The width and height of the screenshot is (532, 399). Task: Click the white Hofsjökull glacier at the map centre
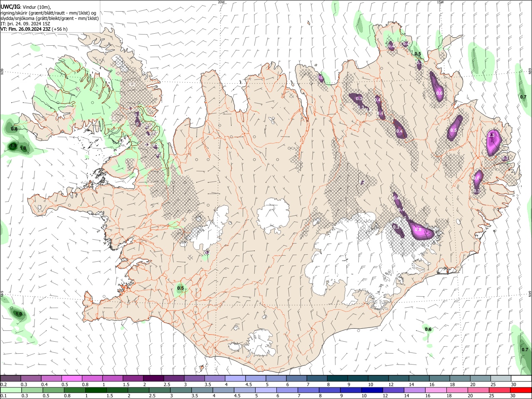pyautogui.click(x=273, y=215)
